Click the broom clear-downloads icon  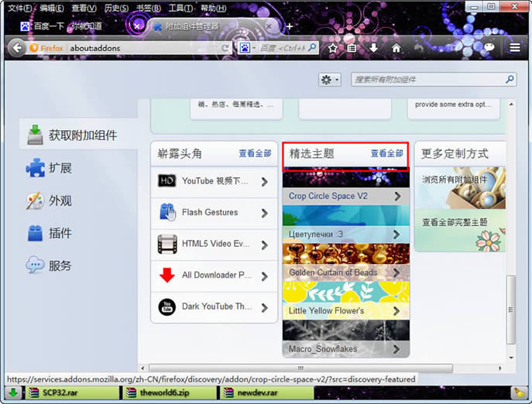(519, 393)
